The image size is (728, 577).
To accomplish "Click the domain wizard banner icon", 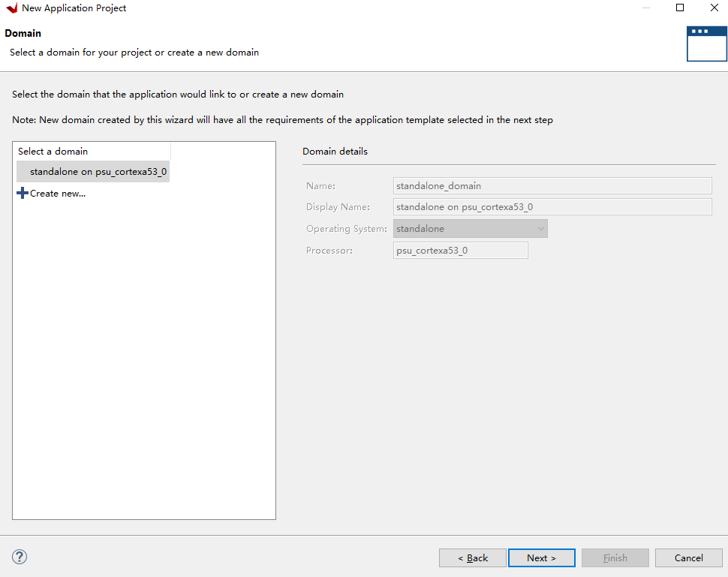I will pos(706,44).
